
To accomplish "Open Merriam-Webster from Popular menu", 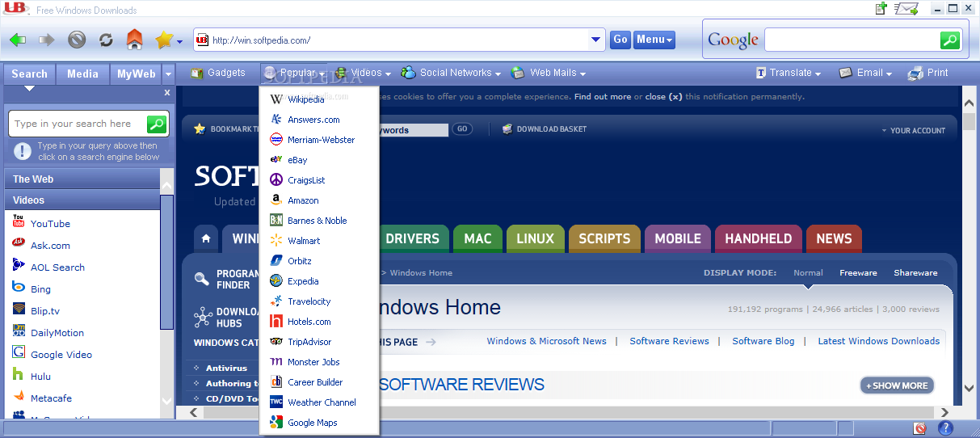I will [319, 140].
